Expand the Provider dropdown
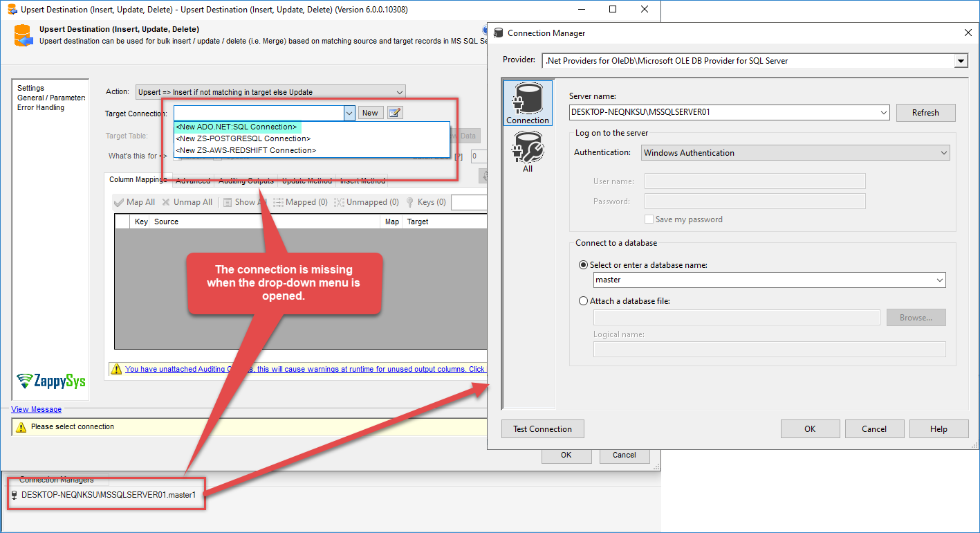 tap(961, 61)
